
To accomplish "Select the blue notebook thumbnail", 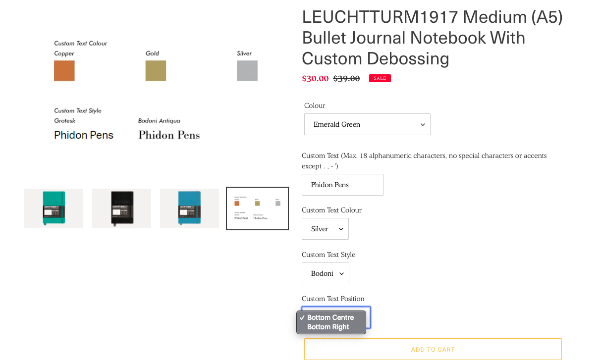I will 189,208.
